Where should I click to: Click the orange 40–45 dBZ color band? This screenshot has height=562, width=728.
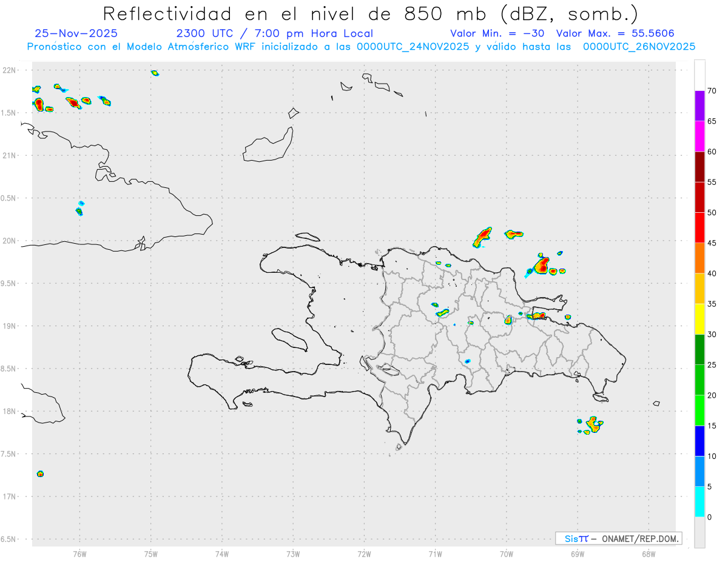(699, 258)
